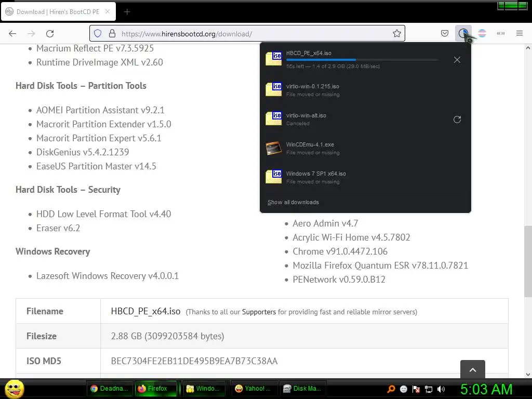The height and width of the screenshot is (399, 532).
Task: Click the 2.88 GB filesize value
Action: click(x=168, y=336)
